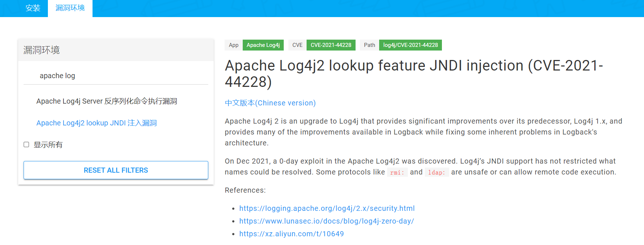Click the search field containing 'apache log'
This screenshot has height=245, width=644.
116,76
